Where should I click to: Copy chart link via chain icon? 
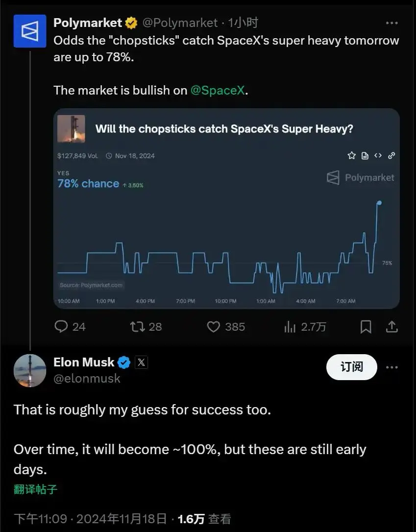392,156
